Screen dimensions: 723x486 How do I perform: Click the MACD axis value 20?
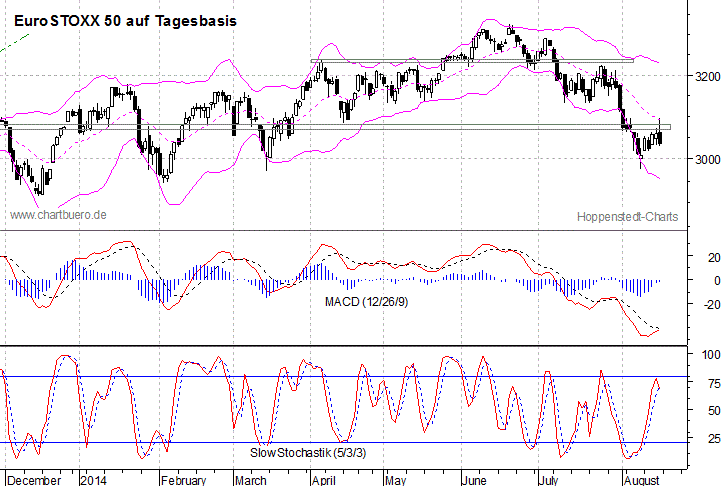(714, 258)
